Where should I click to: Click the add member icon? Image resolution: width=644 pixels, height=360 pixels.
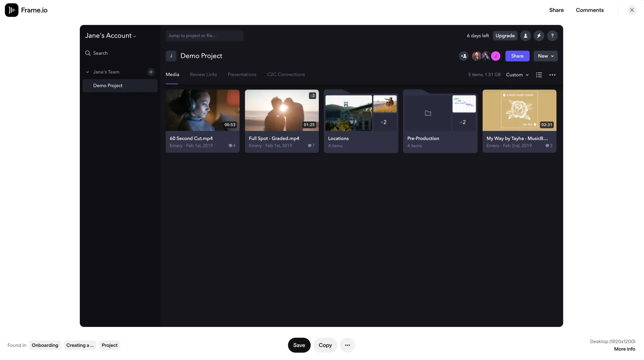coord(464,56)
